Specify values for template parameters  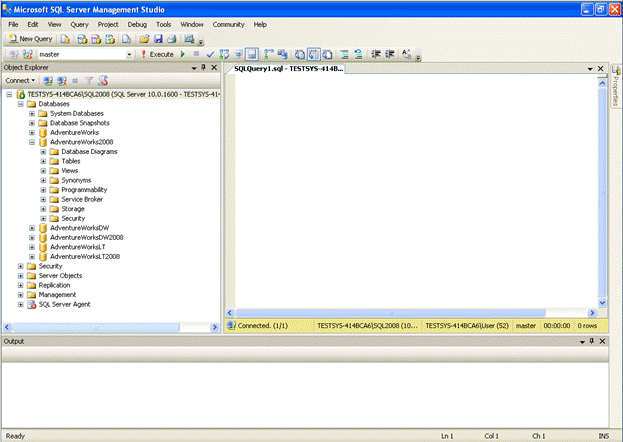point(406,54)
